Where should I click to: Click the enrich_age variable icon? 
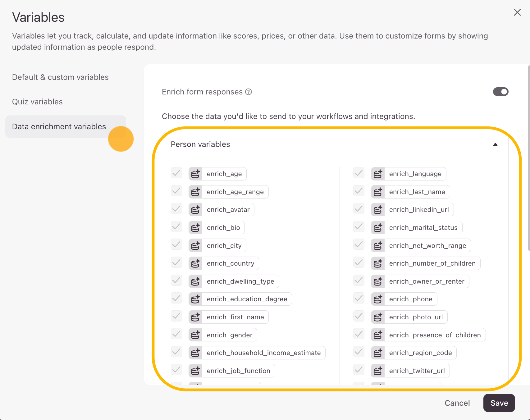point(195,174)
